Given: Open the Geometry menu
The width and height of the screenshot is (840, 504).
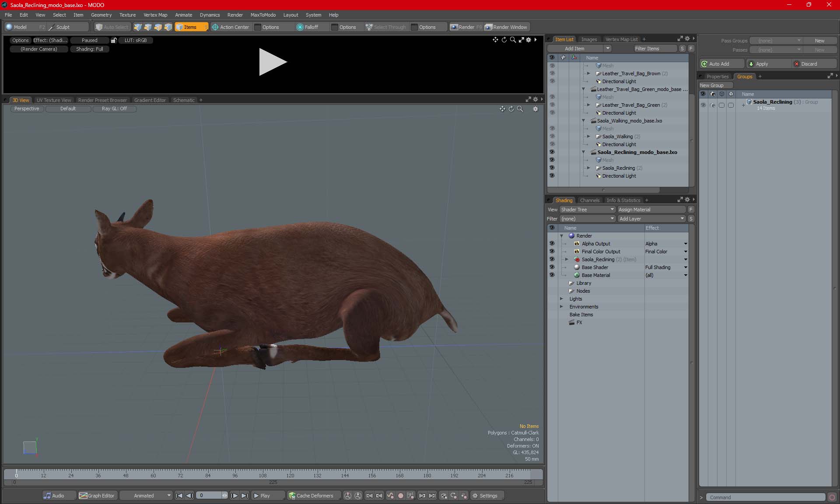Looking at the screenshot, I should 101,15.
